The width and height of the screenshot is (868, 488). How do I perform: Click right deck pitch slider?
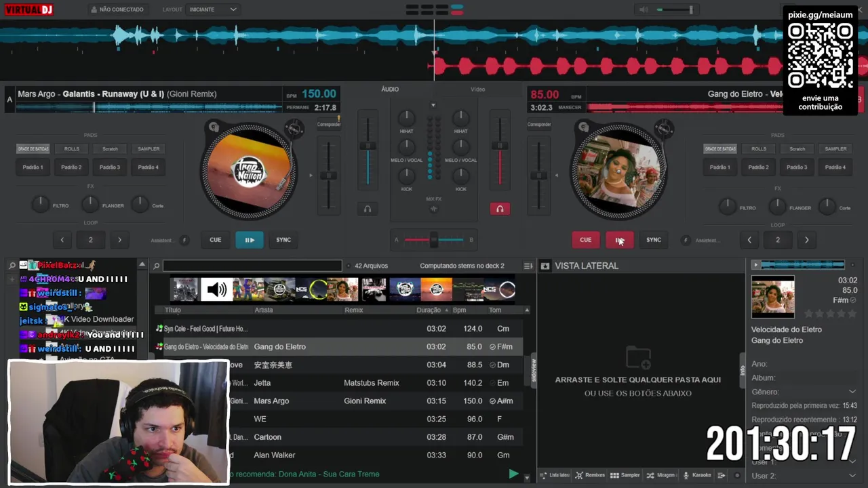539,175
